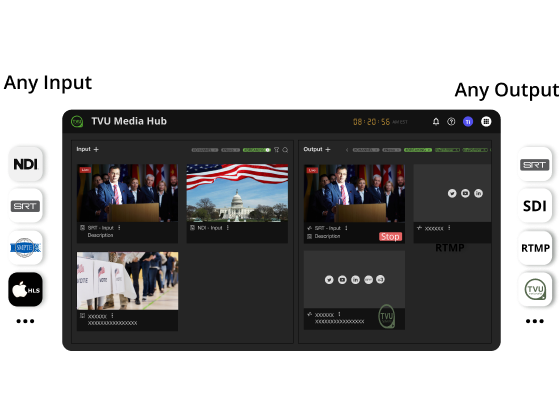
Task: Click the Live badge on the input press conference
Action: pos(85,170)
